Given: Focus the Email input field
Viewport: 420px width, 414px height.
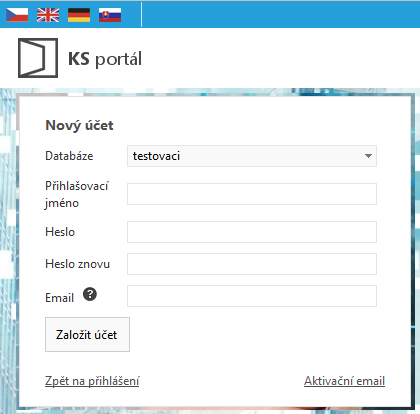Looking at the screenshot, I should tap(252, 296).
